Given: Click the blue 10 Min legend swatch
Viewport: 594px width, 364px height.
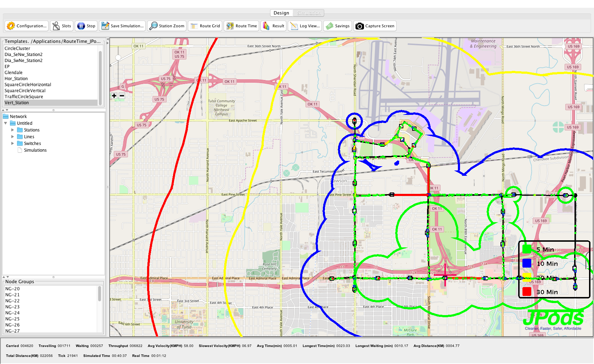Looking at the screenshot, I should click(527, 263).
